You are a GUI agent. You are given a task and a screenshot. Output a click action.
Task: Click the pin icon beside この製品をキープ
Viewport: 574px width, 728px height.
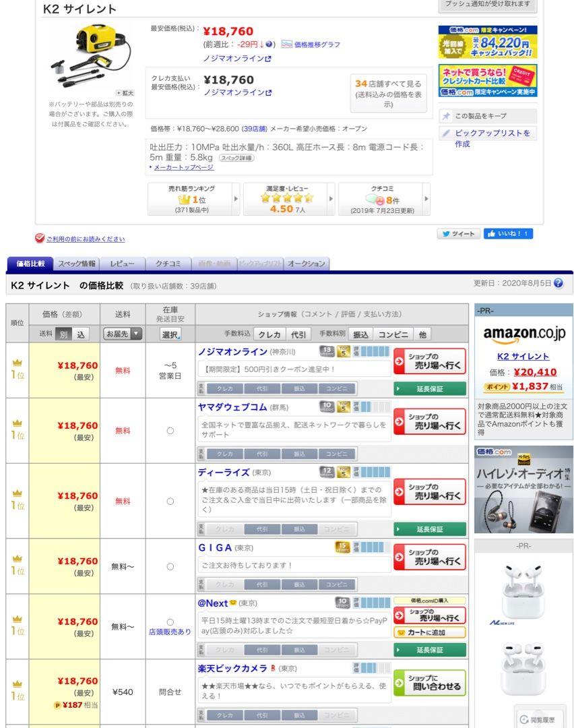point(446,116)
